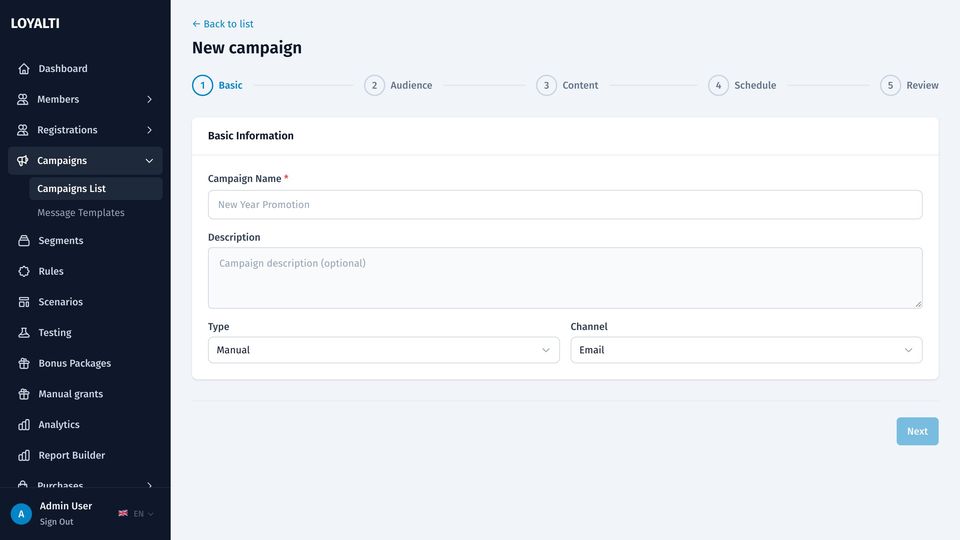Click the Segments icon in sidebar
Screen dimensions: 960x540
click(x=24, y=241)
